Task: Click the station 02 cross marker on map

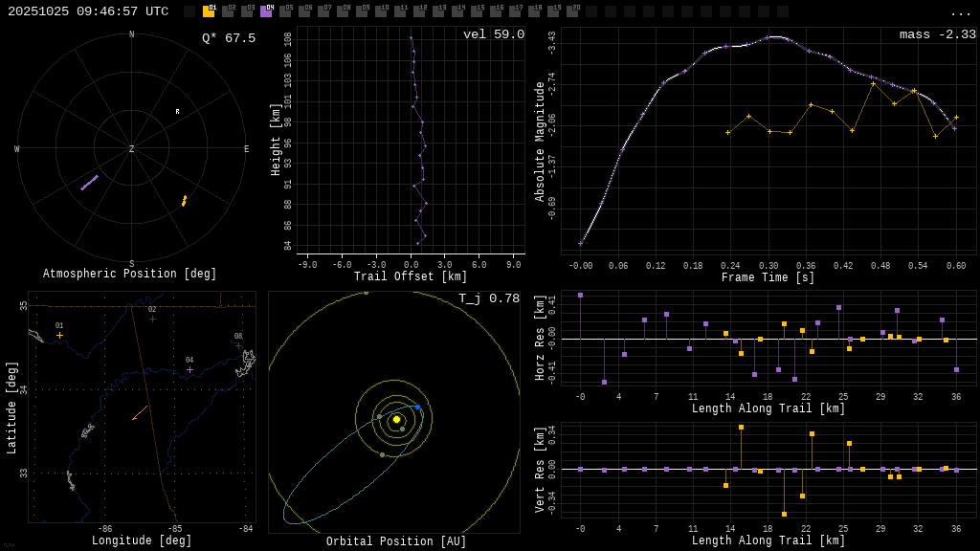Action: click(x=152, y=319)
